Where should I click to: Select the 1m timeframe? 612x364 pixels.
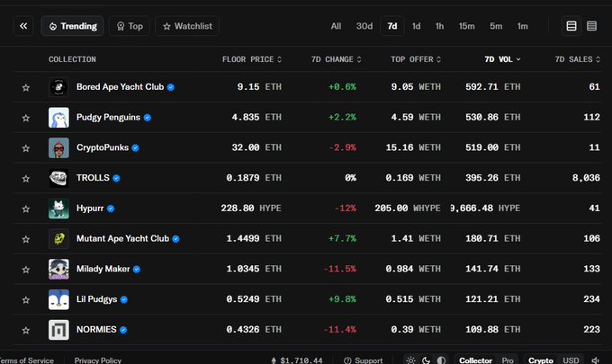[x=523, y=26]
